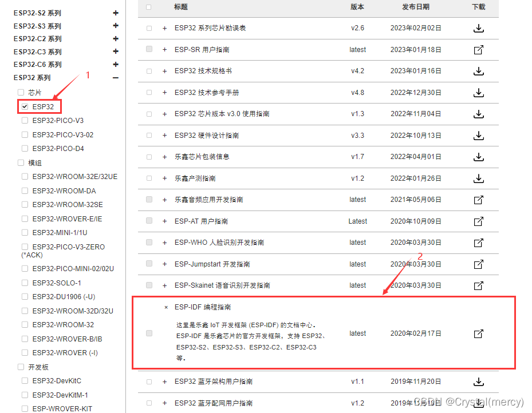Expand ESP32-S3 系列 with plus icon
This screenshot has height=413, width=532.
(x=116, y=26)
